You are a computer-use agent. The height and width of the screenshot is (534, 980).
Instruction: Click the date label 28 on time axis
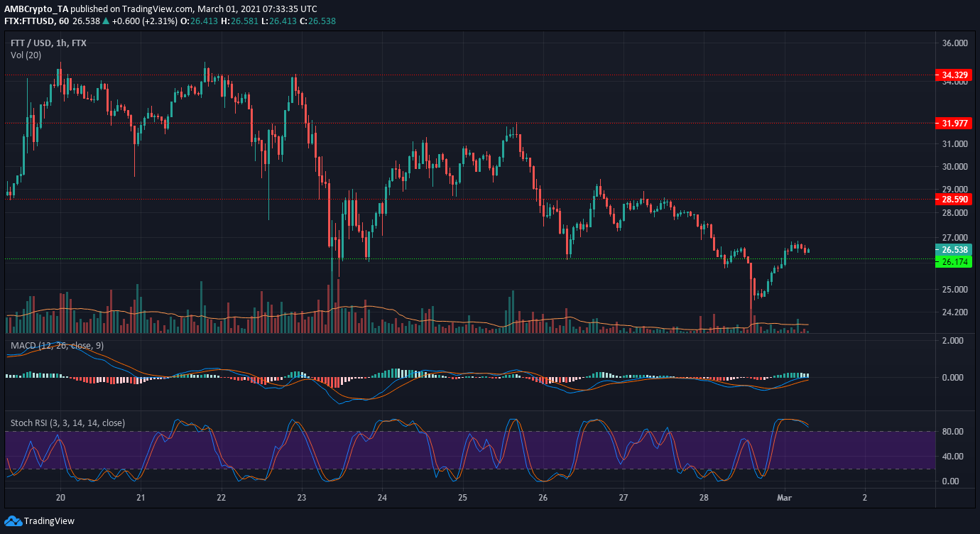click(x=703, y=497)
